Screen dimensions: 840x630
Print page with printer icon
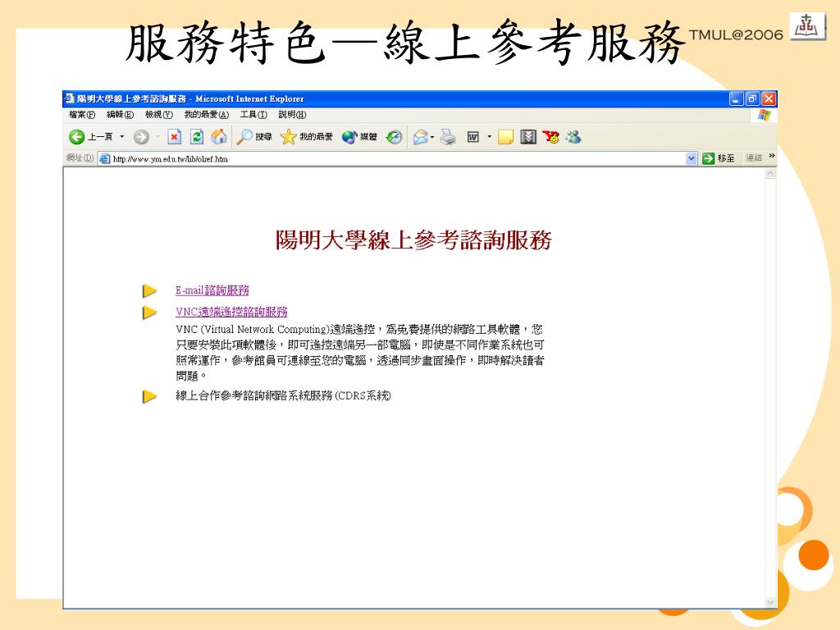(x=448, y=137)
